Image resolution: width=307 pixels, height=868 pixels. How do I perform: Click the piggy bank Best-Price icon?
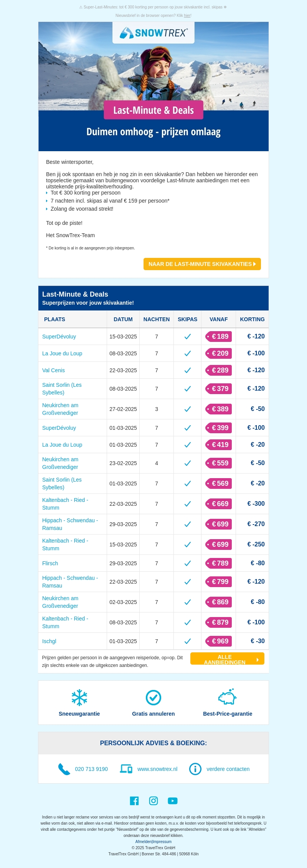click(228, 697)
